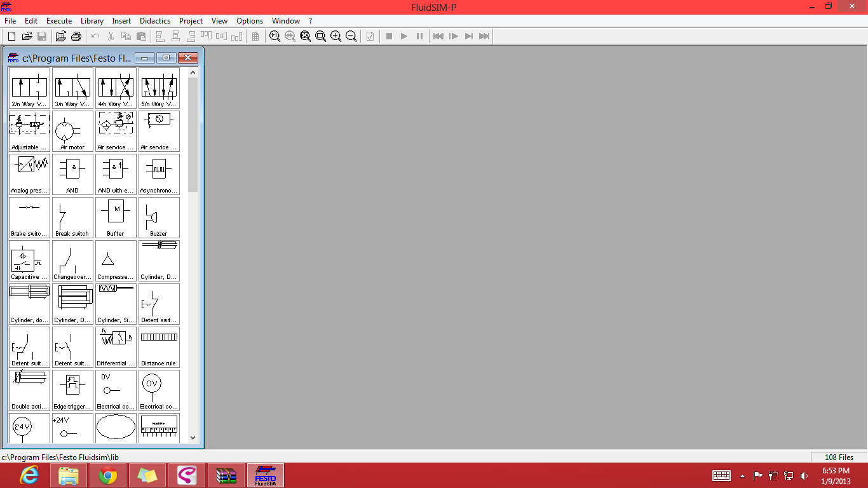Open the View menu

tap(220, 21)
